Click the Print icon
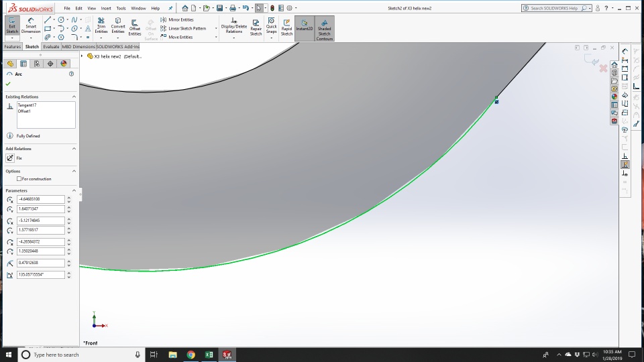Viewport: 644px width, 362px height. point(233,8)
